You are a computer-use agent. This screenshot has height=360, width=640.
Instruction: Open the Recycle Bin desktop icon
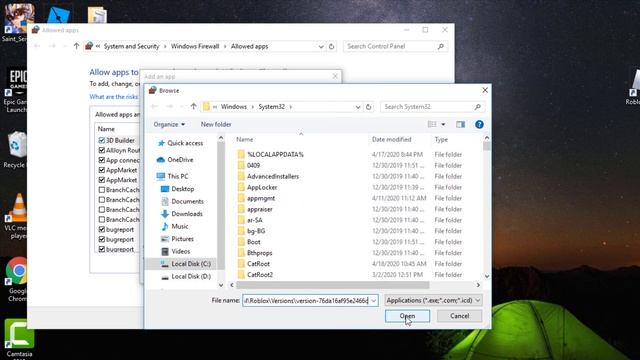16,149
